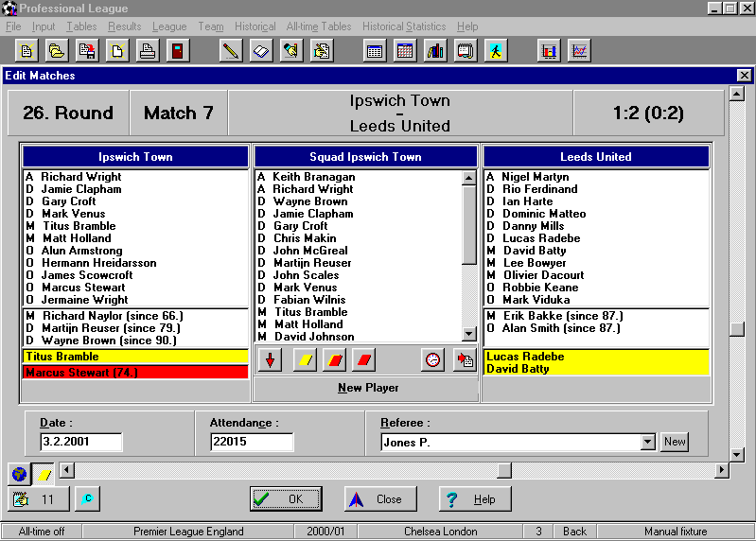Image resolution: width=756 pixels, height=541 pixels.
Task: Click New button next to the referee
Action: pyautogui.click(x=675, y=442)
